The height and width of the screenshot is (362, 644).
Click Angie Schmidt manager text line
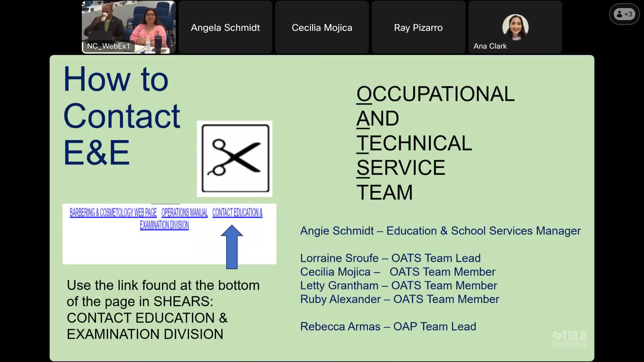coord(440,231)
